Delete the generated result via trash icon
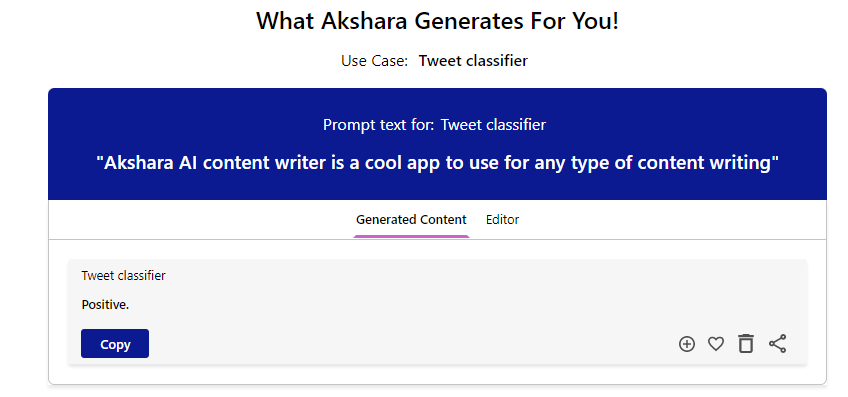 (x=746, y=343)
